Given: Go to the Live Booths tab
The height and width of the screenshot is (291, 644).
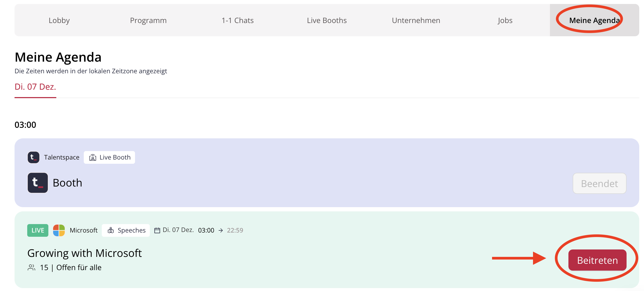Looking at the screenshot, I should coord(327,20).
